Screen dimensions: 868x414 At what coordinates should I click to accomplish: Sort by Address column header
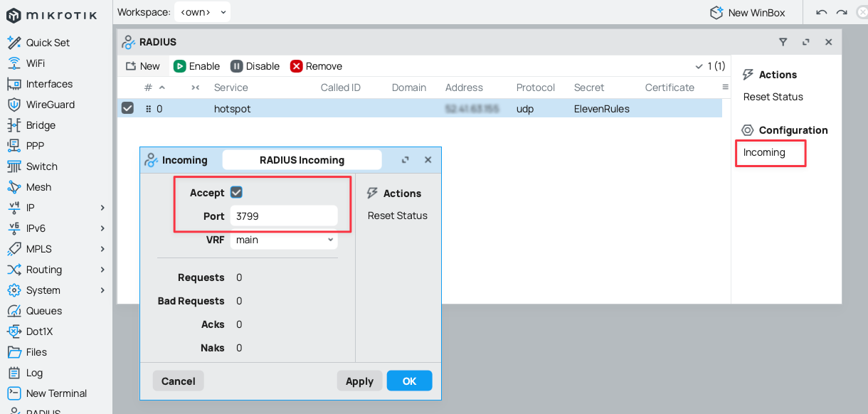click(464, 87)
